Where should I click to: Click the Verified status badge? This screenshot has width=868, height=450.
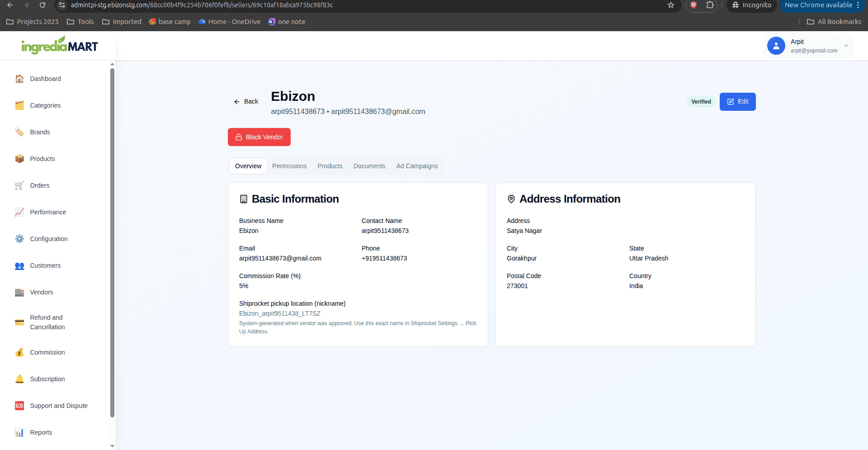[x=701, y=102]
